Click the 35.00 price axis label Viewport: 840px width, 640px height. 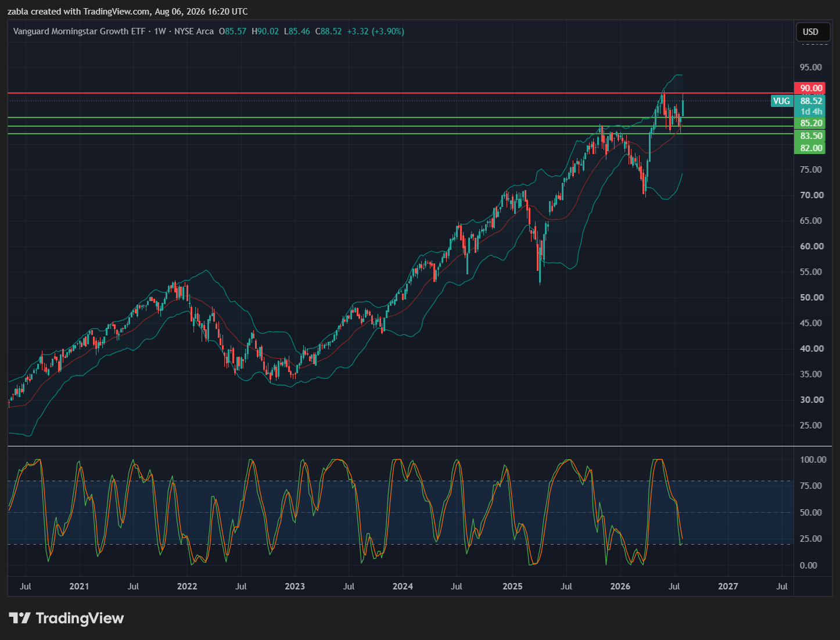[812, 374]
